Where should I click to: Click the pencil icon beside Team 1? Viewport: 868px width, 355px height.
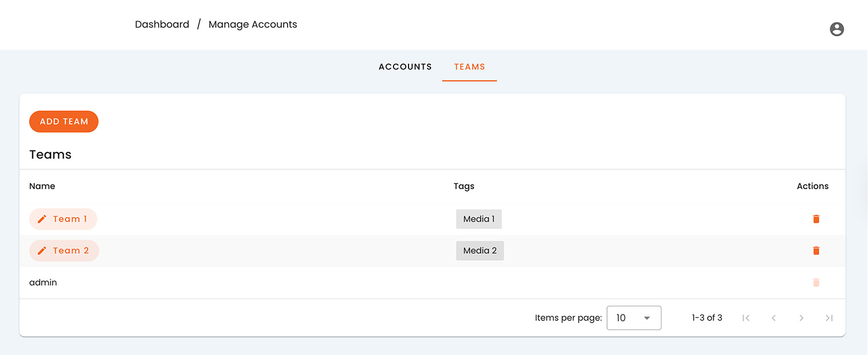[42, 219]
